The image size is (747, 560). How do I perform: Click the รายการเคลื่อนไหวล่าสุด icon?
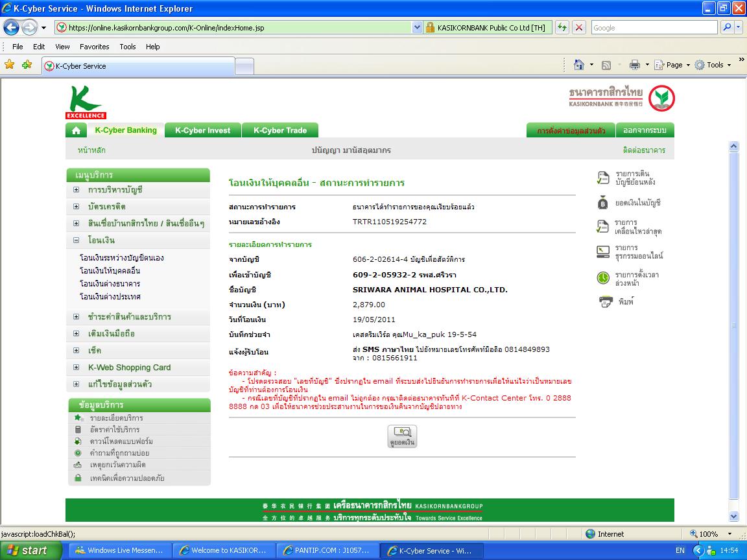602,227
